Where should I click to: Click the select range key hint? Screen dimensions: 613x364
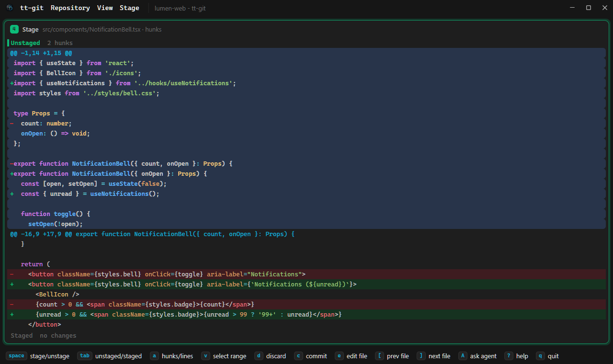(x=224, y=356)
